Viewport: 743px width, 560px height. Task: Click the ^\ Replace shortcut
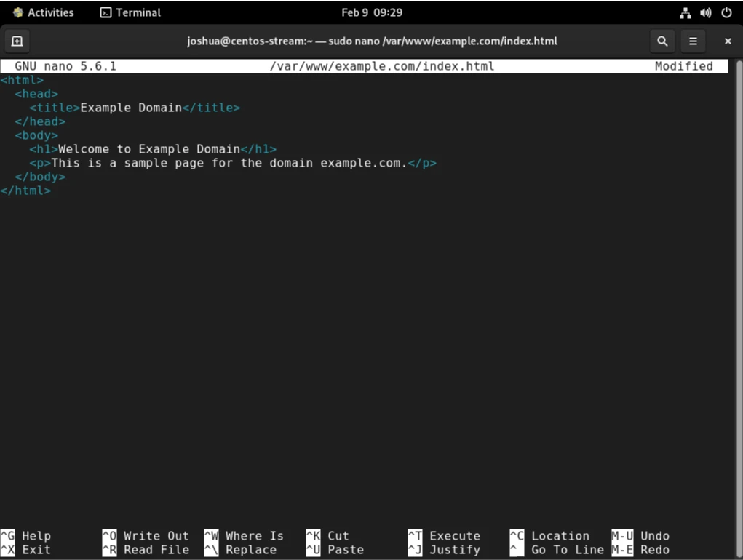(240, 550)
